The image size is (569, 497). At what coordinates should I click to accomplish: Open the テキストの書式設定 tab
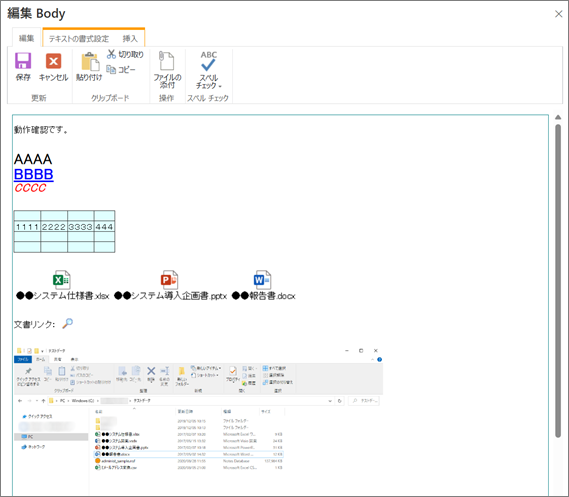pyautogui.click(x=79, y=38)
